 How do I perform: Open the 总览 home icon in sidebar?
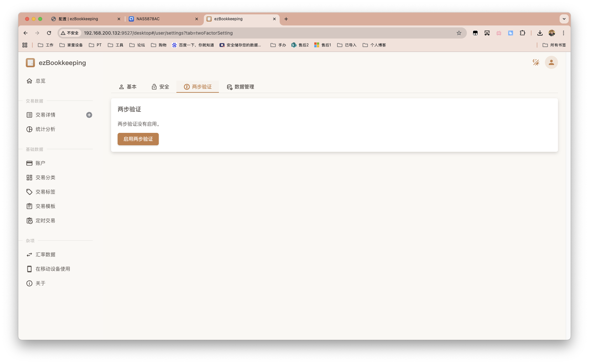29,81
